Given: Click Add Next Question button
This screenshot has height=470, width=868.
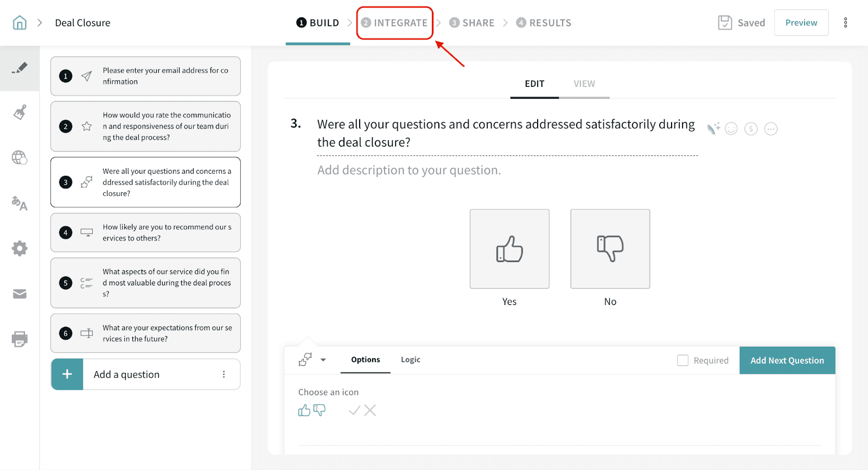Looking at the screenshot, I should [x=787, y=360].
